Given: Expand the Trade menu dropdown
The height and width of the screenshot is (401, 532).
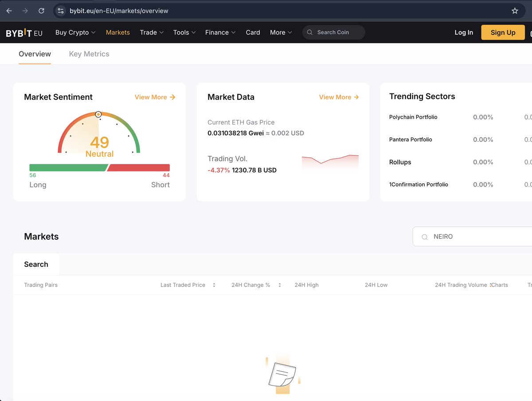Looking at the screenshot, I should 152,32.
